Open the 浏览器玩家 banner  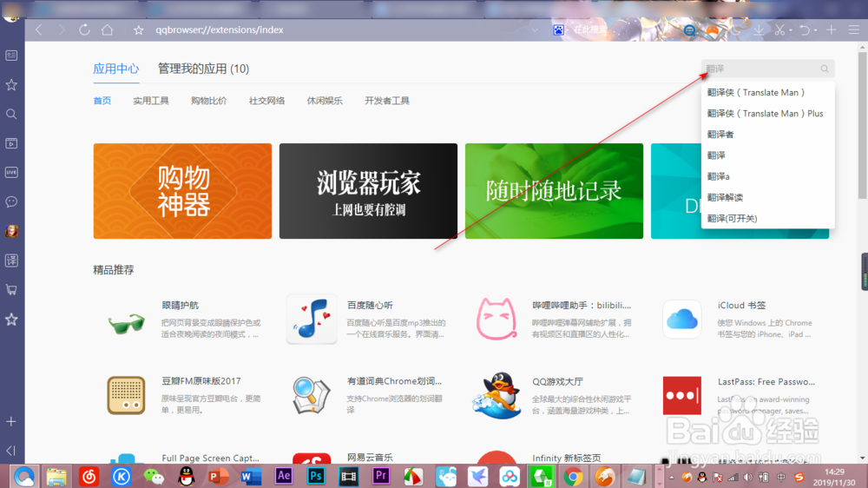pyautogui.click(x=368, y=191)
